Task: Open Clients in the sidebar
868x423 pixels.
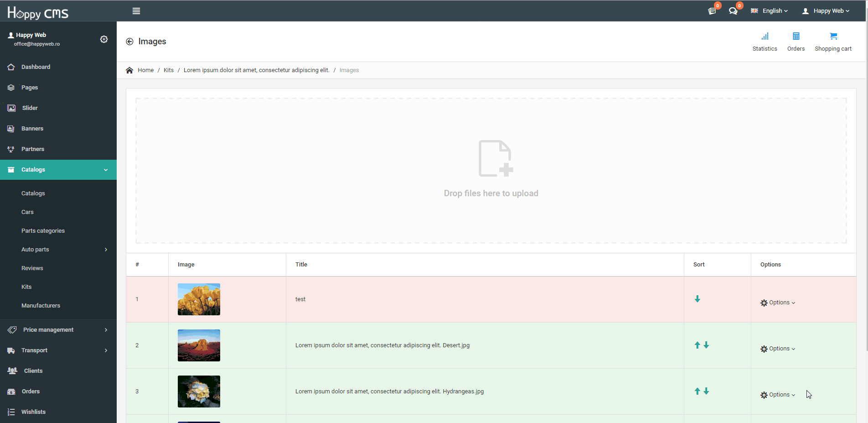Action: pyautogui.click(x=58, y=371)
